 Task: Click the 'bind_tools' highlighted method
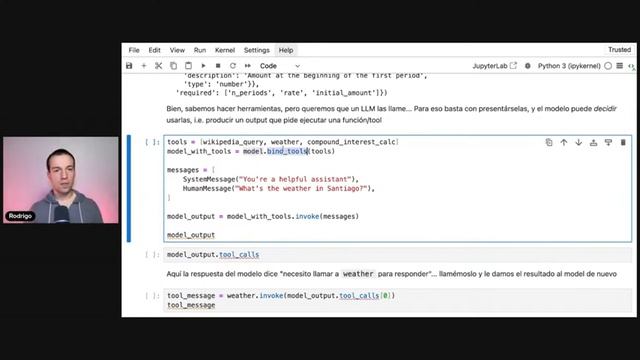tap(287, 151)
